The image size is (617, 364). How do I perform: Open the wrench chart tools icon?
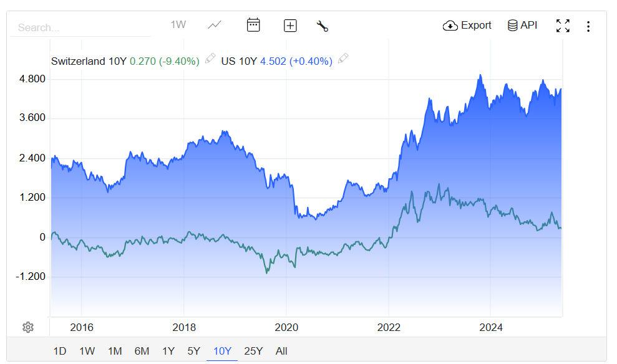coord(323,26)
